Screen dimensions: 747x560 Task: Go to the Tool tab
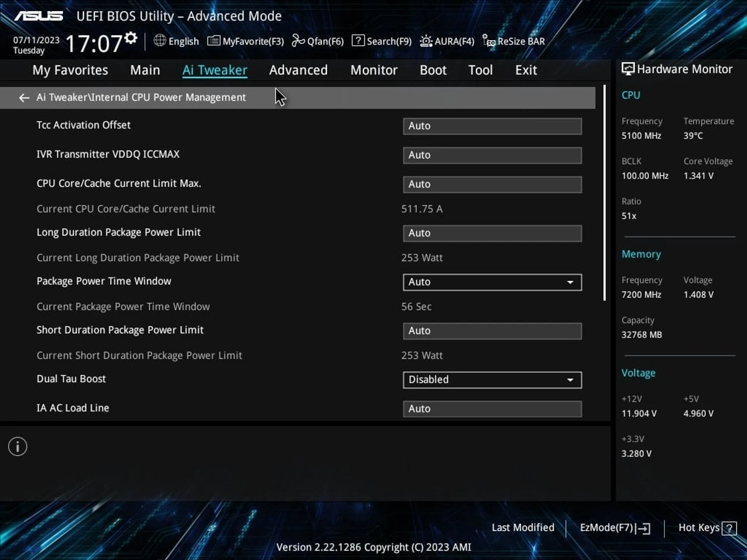point(480,70)
